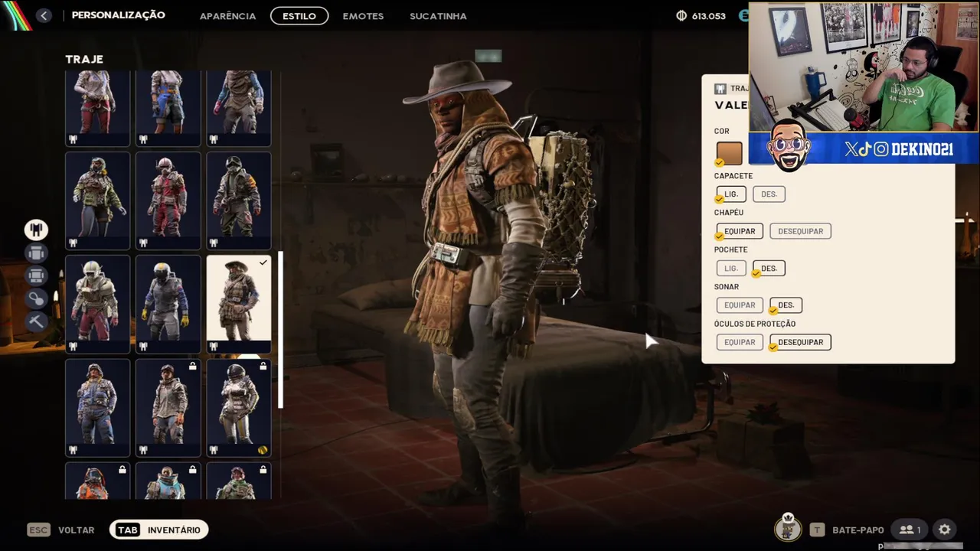Click the player avatar badge near Bate-Papo
Image resolution: width=980 pixels, height=551 pixels.
788,527
